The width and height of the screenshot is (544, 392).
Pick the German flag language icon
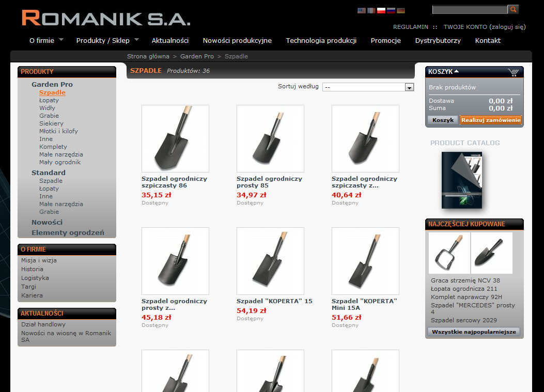coord(401,10)
